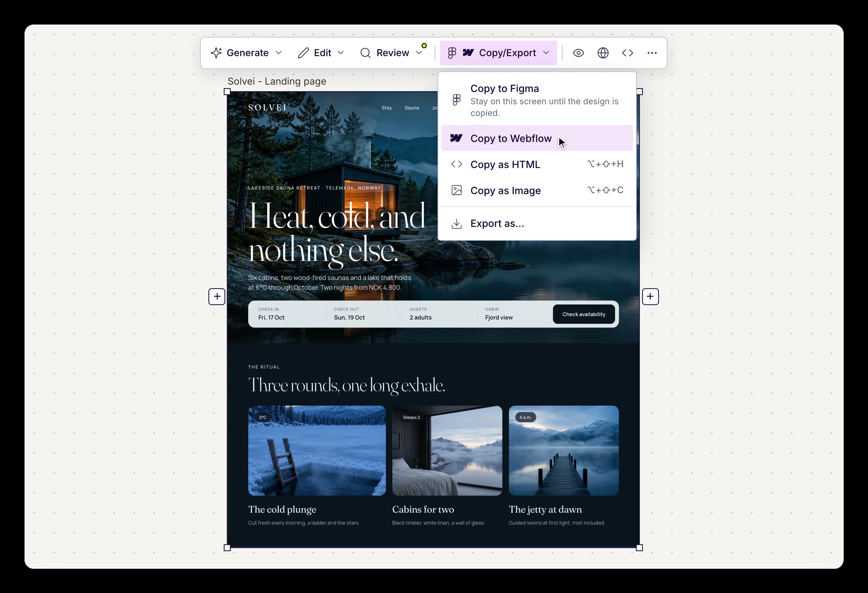Select Copy as Image option

pyautogui.click(x=537, y=190)
